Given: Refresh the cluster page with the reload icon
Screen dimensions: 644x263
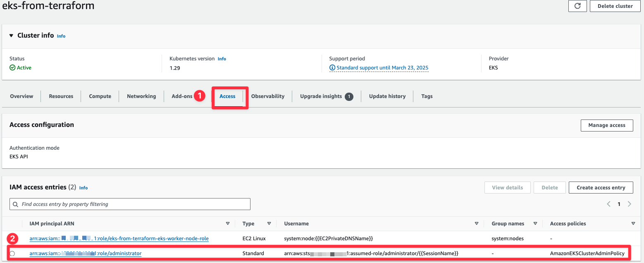Looking at the screenshot, I should (x=577, y=6).
